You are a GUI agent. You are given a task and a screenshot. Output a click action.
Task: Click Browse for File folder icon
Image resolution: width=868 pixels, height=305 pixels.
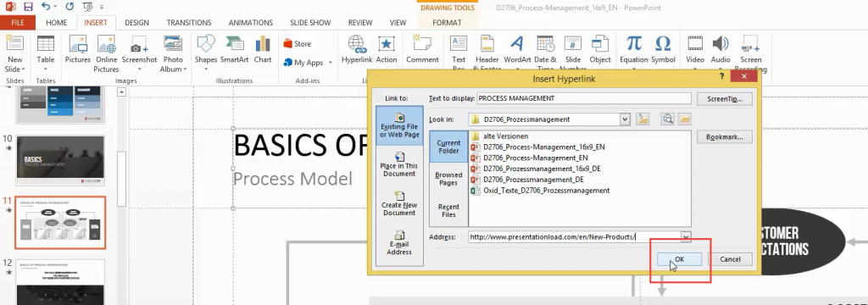[684, 119]
